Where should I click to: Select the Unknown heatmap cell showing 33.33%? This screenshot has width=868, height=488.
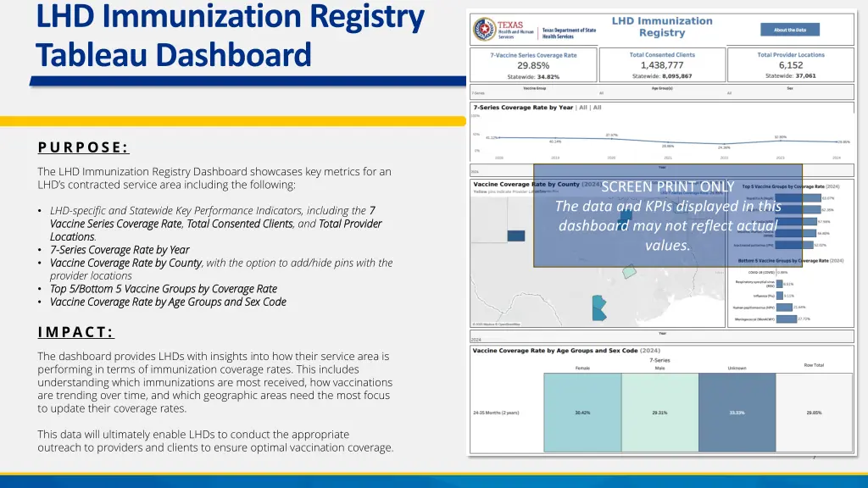coord(737,413)
